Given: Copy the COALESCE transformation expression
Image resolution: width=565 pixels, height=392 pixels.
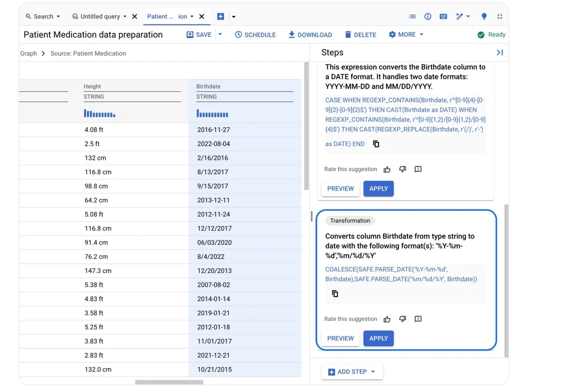Looking at the screenshot, I should (335, 293).
